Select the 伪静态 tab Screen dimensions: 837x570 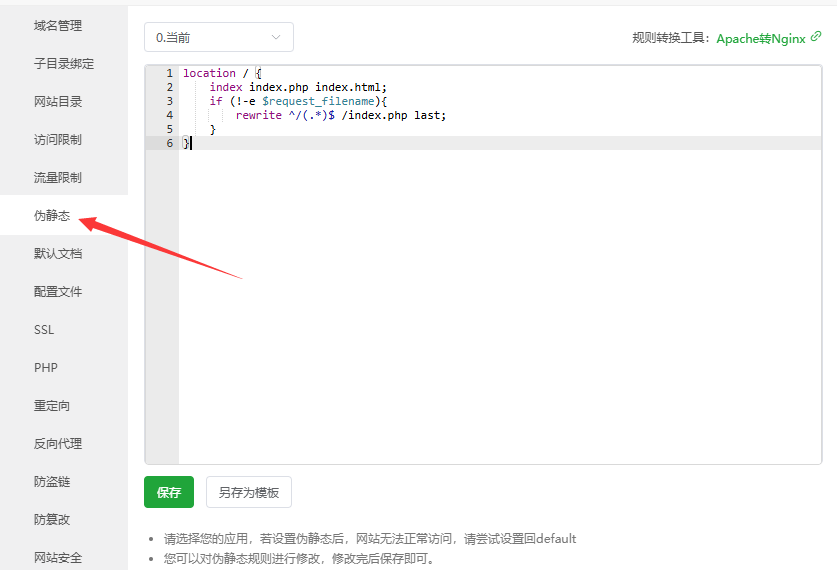(52, 216)
